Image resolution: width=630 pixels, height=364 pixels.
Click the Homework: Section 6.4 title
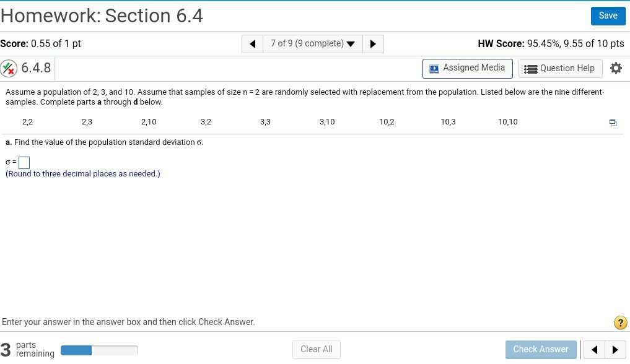coord(102,15)
